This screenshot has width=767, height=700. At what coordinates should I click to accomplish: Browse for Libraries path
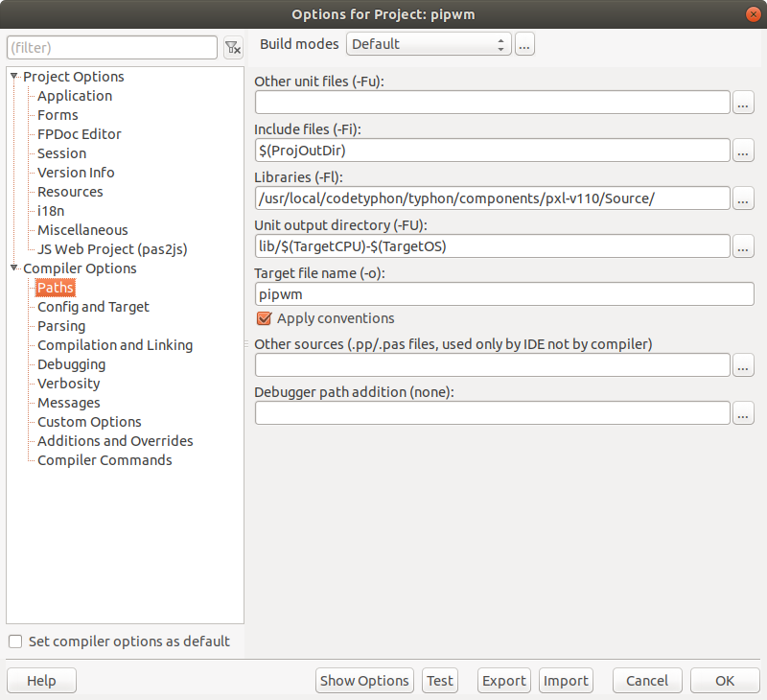(743, 198)
